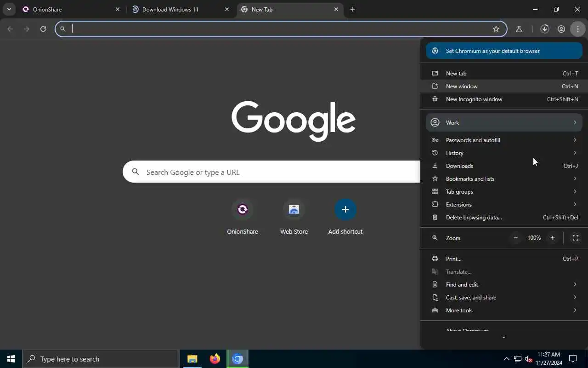Click the menu scroll-down arrow
This screenshot has height=368, width=588.
coord(504,338)
